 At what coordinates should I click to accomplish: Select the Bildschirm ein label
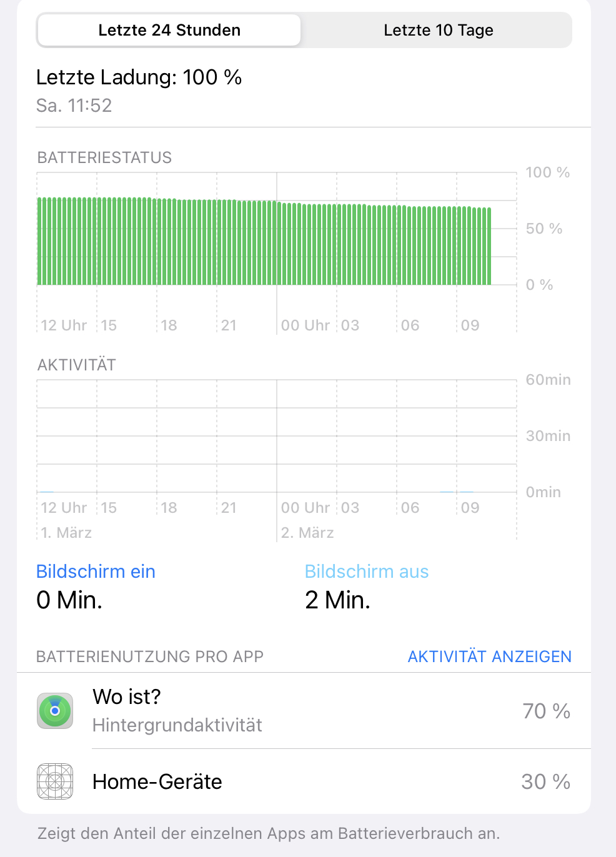[x=96, y=572]
